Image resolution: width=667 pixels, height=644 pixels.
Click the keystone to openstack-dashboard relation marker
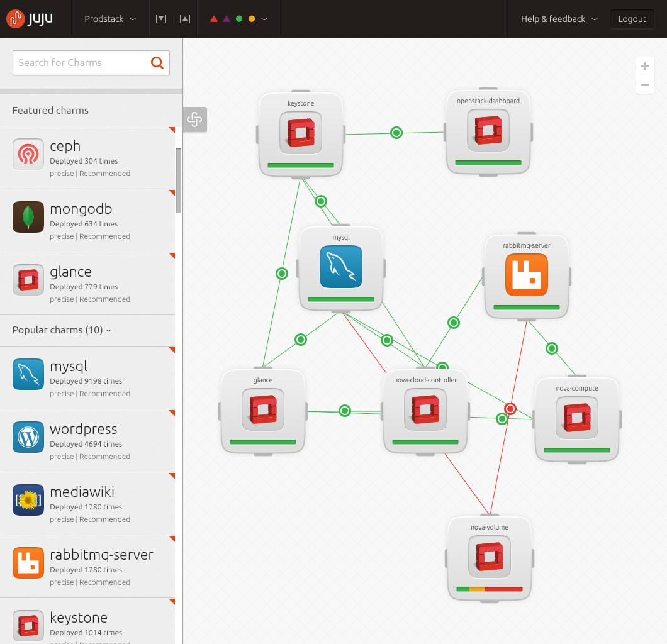pyautogui.click(x=396, y=133)
